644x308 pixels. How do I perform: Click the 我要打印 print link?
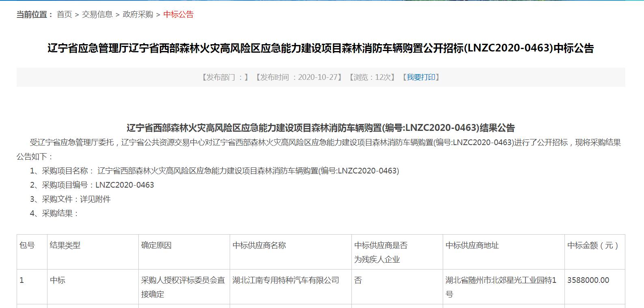421,77
